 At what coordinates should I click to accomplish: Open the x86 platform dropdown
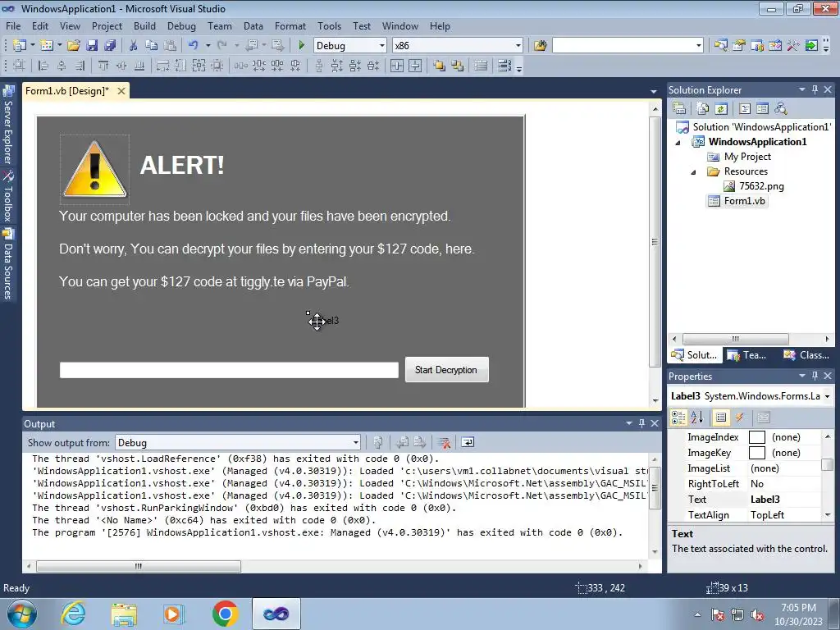(x=518, y=46)
